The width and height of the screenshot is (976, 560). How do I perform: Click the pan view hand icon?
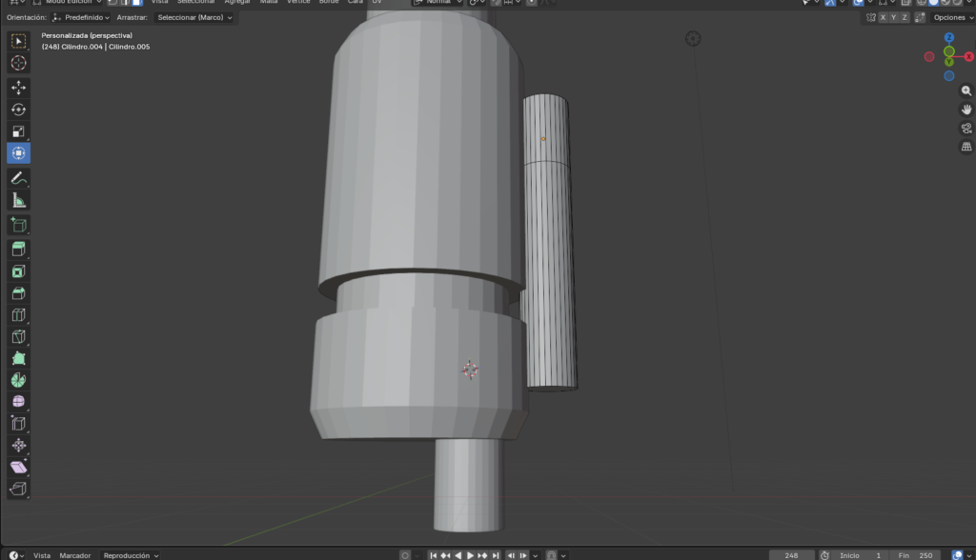click(x=966, y=110)
